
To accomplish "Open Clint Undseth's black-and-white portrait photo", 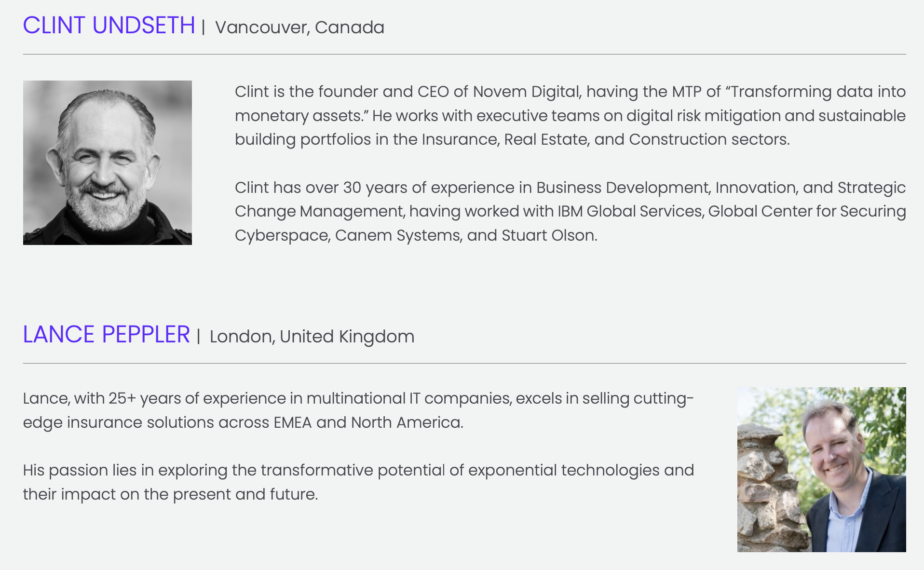I will (x=108, y=163).
